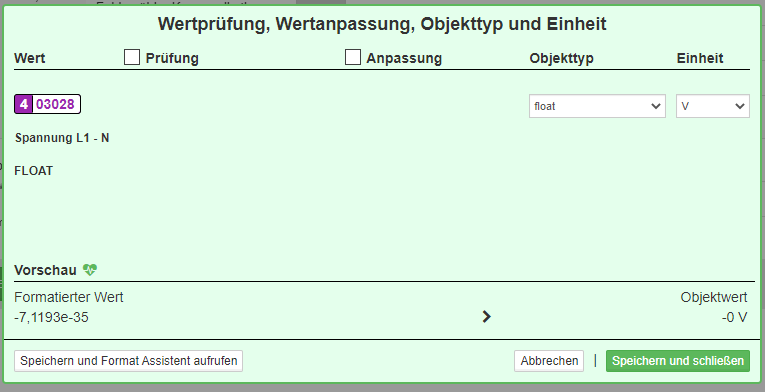
Task: Click the green heartbeat icon next to Vorschau
Action: (x=90, y=269)
